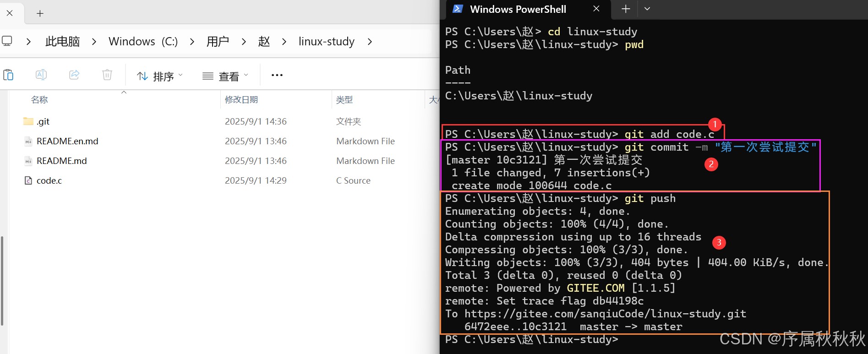Add a new Explorer tab with plus

[40, 13]
